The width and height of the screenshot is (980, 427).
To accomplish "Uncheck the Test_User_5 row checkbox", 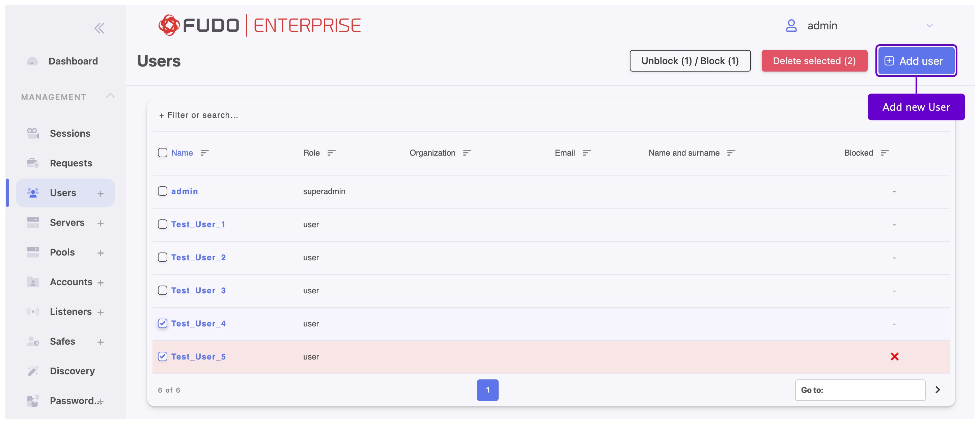I will point(163,356).
